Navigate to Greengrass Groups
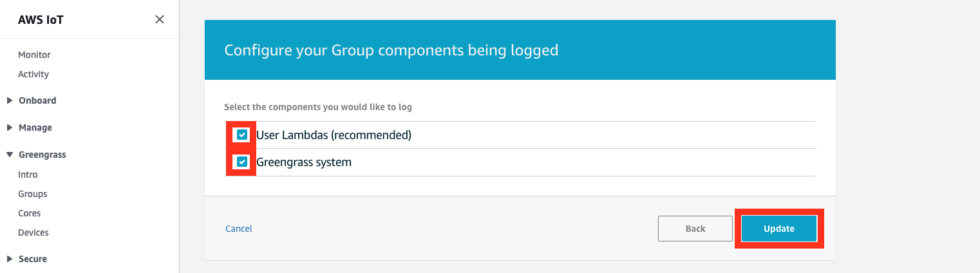Viewport: 980px width, 273px height. tap(33, 194)
